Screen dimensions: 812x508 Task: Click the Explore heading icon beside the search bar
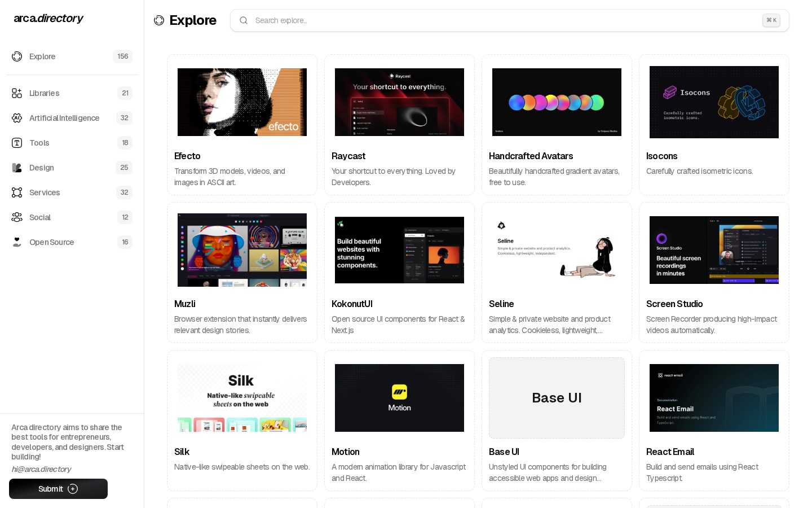click(x=159, y=20)
